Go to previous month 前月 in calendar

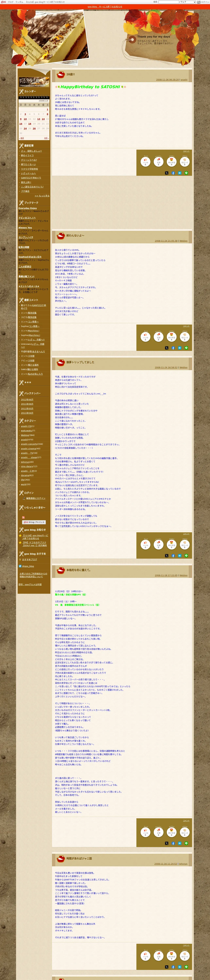pyautogui.click(x=22, y=138)
